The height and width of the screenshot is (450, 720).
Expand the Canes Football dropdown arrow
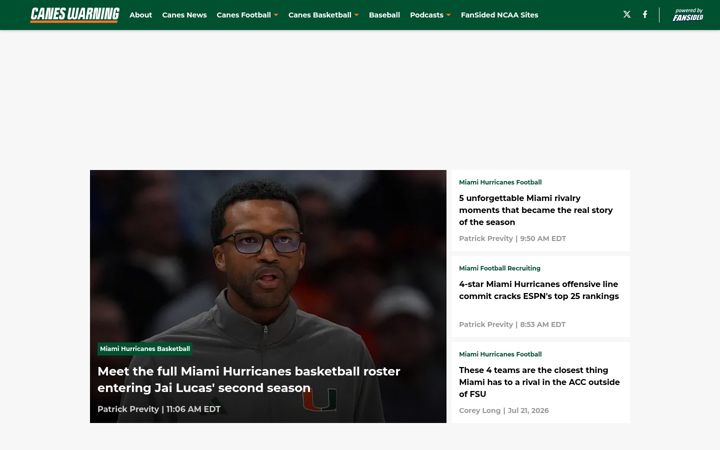click(276, 15)
